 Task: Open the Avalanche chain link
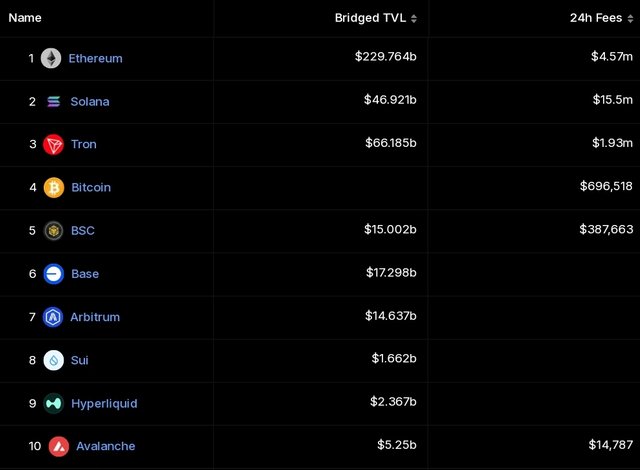point(105,446)
